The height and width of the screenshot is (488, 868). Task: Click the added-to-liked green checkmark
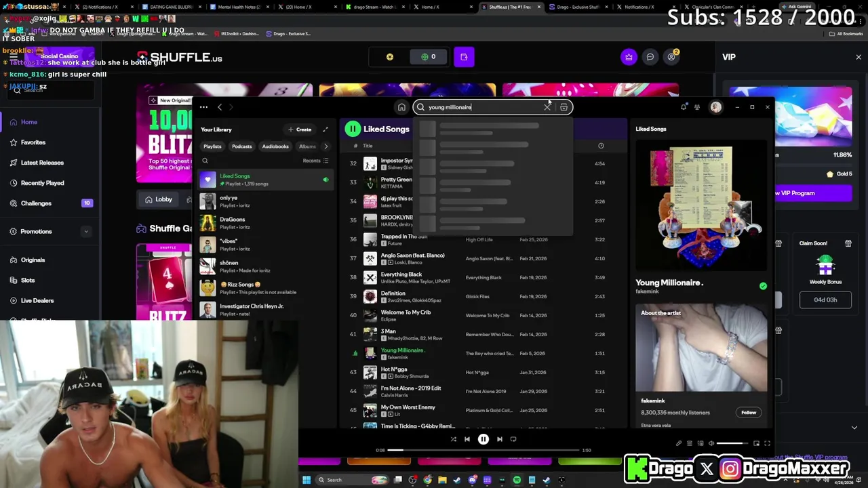[x=763, y=286]
